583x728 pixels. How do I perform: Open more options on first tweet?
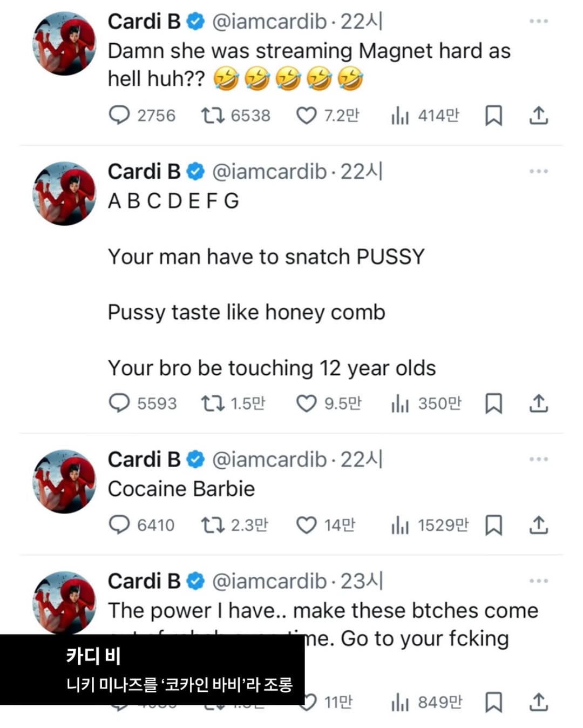point(538,21)
